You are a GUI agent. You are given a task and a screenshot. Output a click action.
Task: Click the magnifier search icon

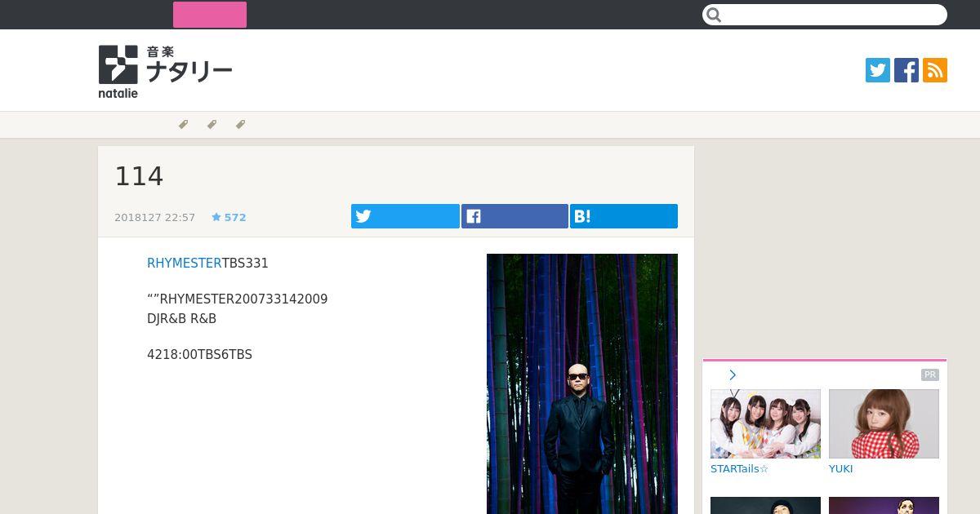click(x=714, y=15)
